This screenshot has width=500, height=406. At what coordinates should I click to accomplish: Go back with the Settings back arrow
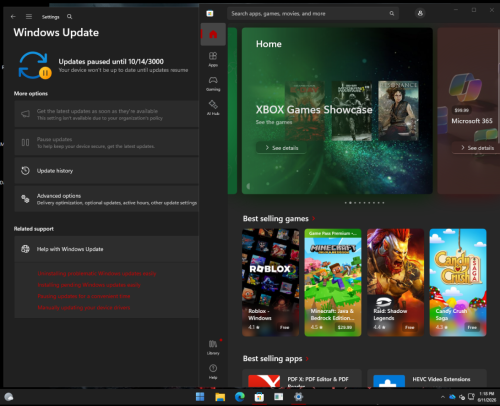(13, 16)
